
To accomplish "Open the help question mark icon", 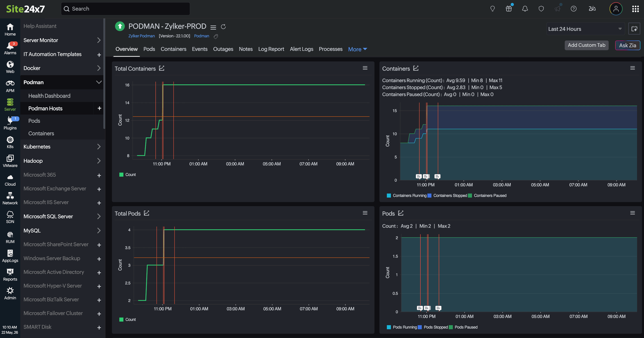I will [x=574, y=9].
